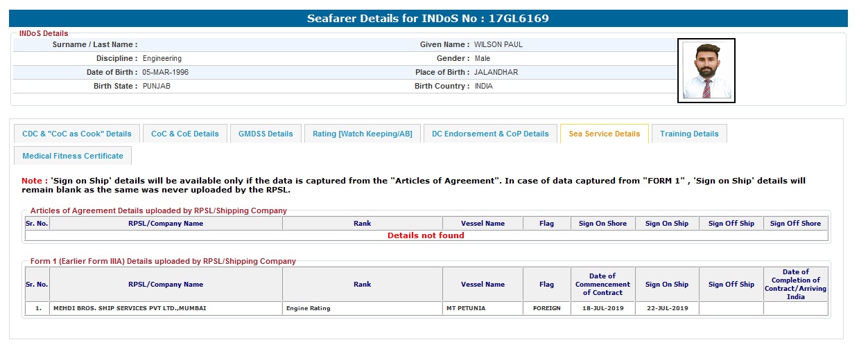Click the MT PETUNIA vessel name cell
The image size is (868, 358).
[x=465, y=308]
